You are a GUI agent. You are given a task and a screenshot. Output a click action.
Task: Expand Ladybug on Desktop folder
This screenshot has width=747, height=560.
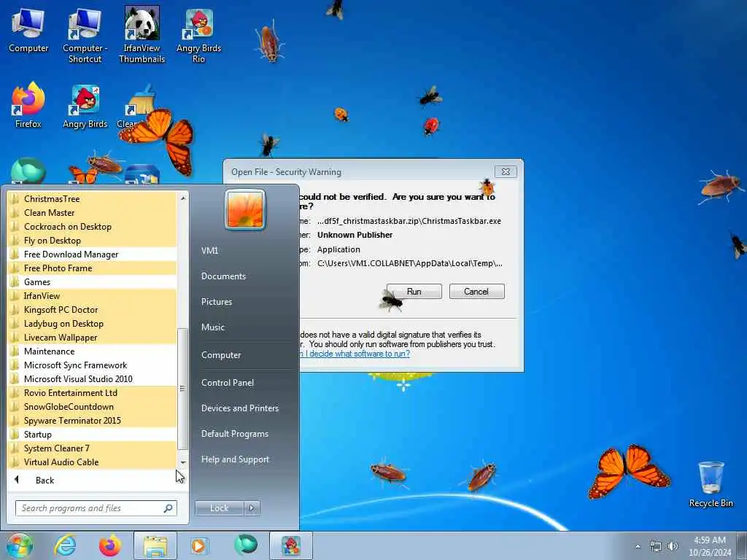93,323
